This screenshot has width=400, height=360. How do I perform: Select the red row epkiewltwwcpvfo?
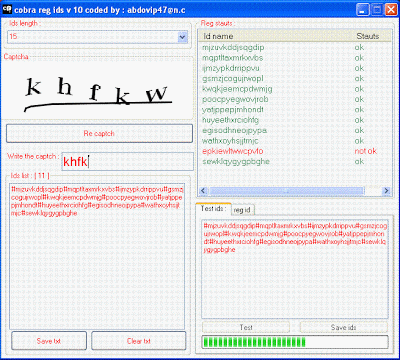295,151
